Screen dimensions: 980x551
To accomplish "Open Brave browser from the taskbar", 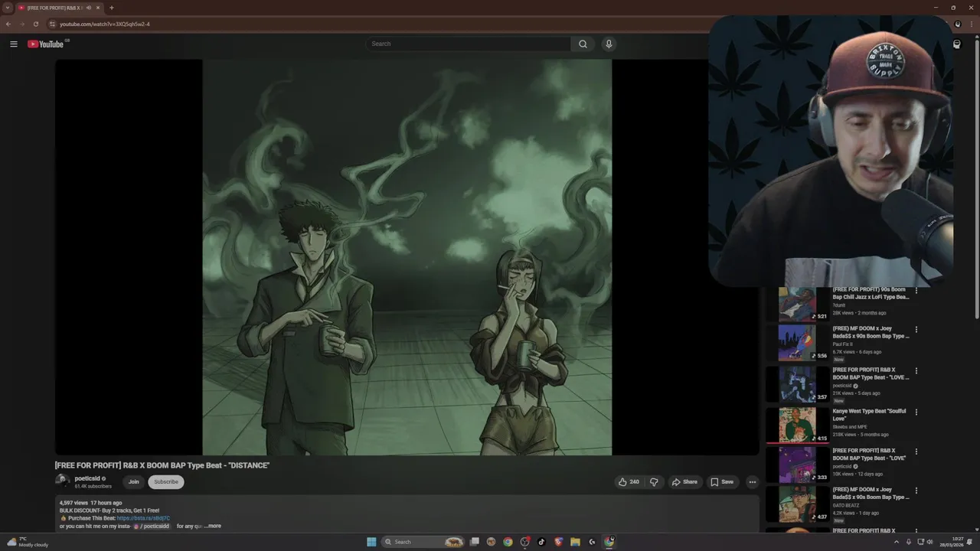I will pos(558,542).
